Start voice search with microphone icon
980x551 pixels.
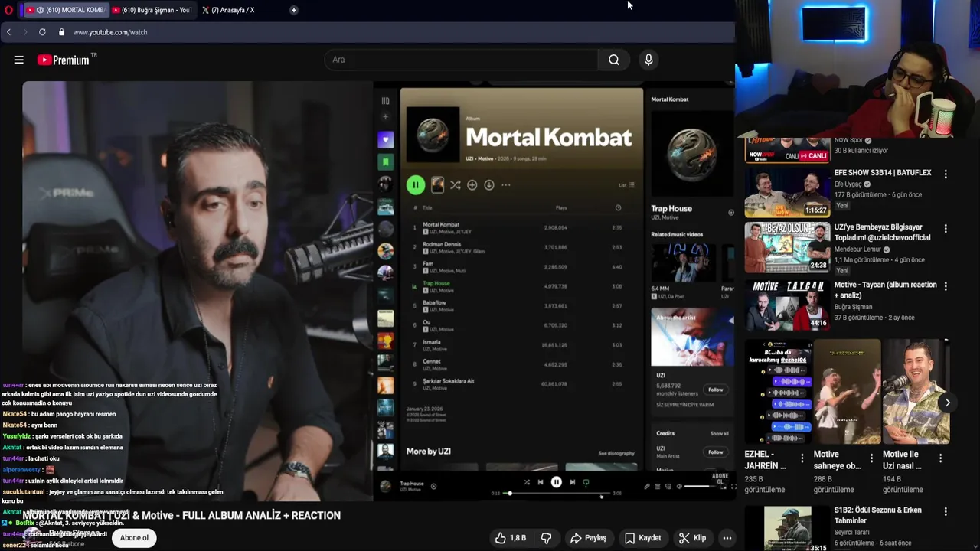coord(648,60)
